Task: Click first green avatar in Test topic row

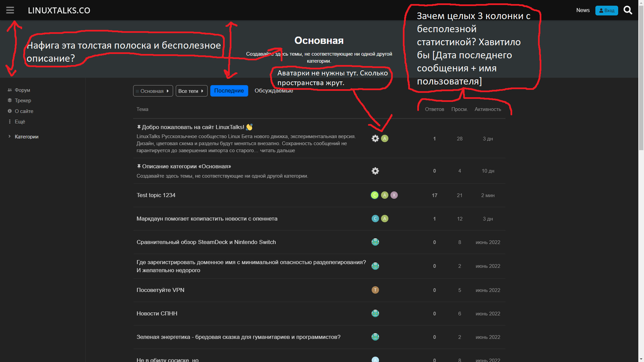Action: coord(375,195)
